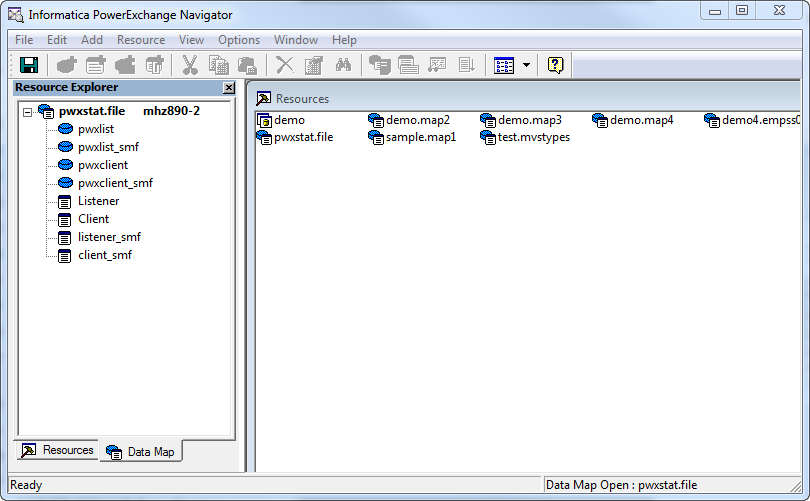Open the Help menu

(344, 40)
